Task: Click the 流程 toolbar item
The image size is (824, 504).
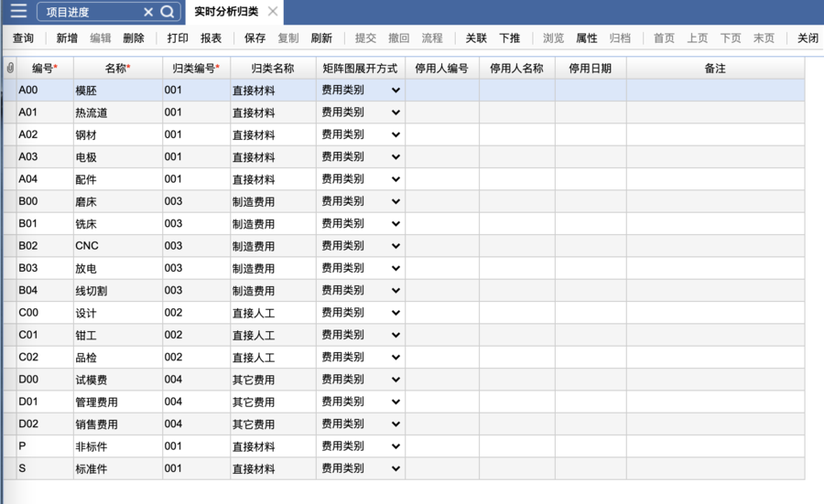Action: (x=432, y=38)
